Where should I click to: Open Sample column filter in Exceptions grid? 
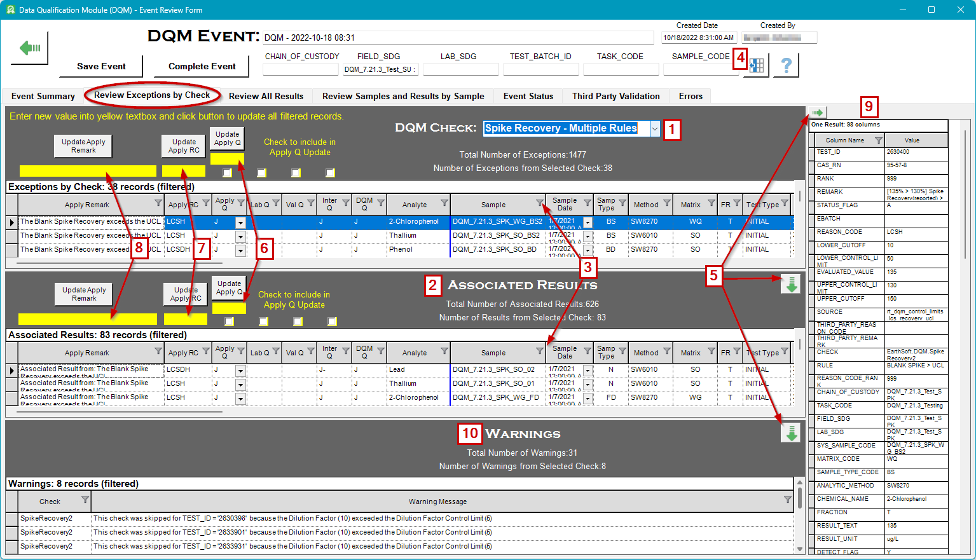(x=540, y=203)
